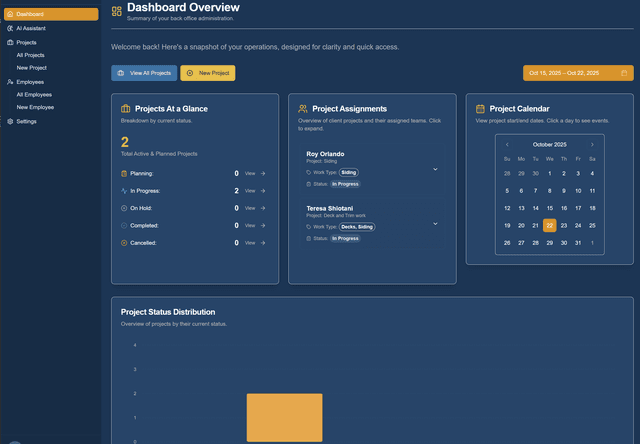Click the status icon in Teresa Shiotani's row
Screen dimensions: 640x444
[x=309, y=238]
